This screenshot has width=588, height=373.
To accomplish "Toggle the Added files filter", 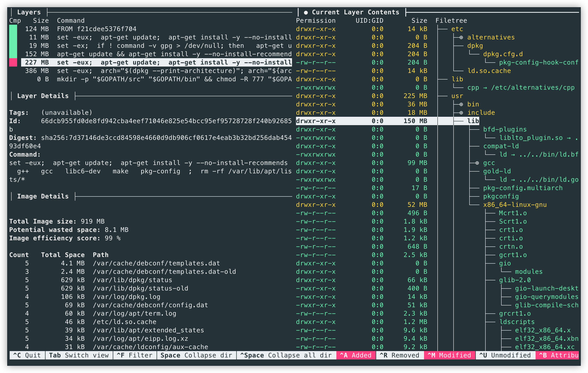I will pyautogui.click(x=355, y=355).
